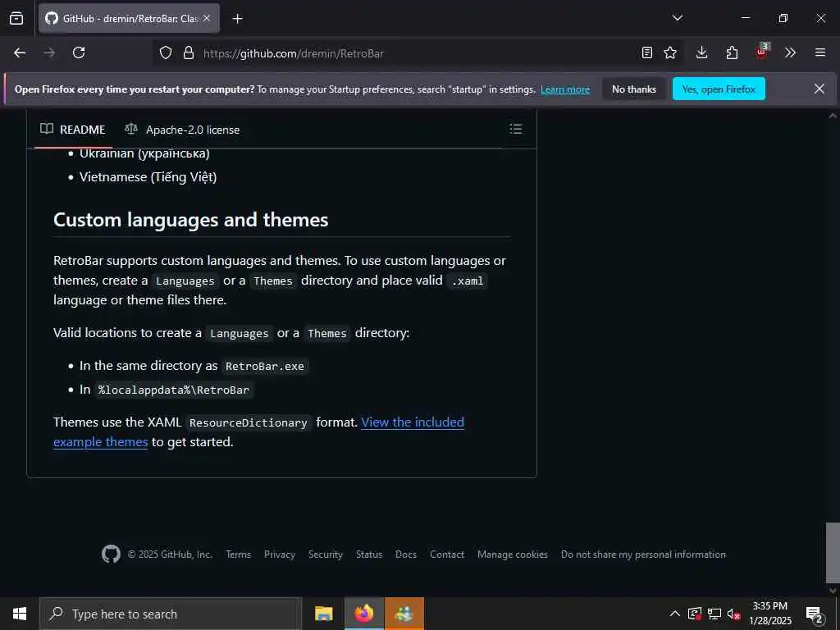Switch to the README tab
This screenshot has height=630, width=840.
73,130
